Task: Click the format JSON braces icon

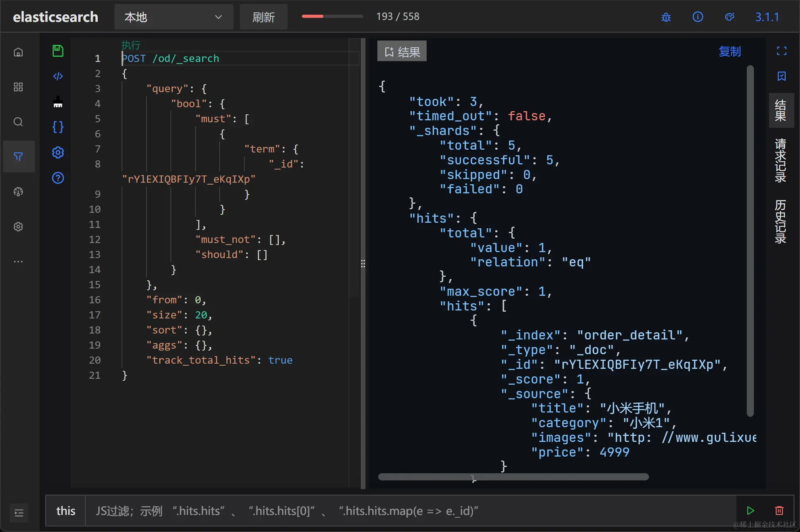Action: click(x=58, y=127)
